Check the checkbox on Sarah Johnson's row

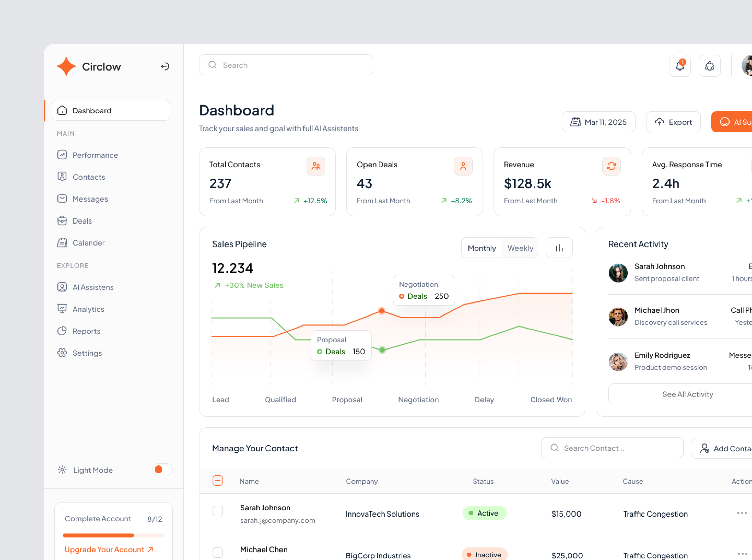coord(218,511)
